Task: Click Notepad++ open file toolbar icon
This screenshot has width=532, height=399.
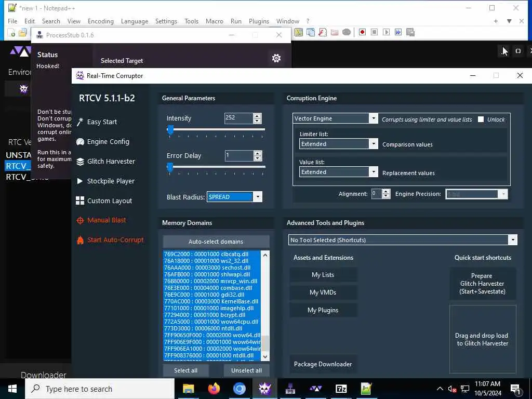Action: 23,33
